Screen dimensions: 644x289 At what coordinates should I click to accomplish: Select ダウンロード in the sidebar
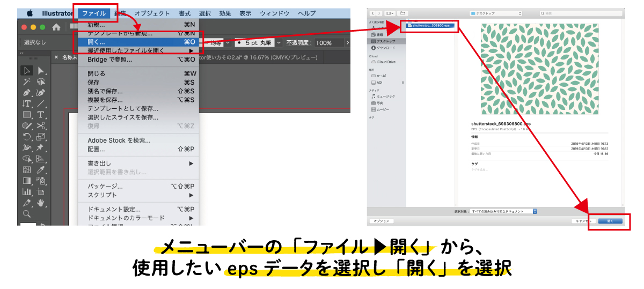[x=385, y=48]
